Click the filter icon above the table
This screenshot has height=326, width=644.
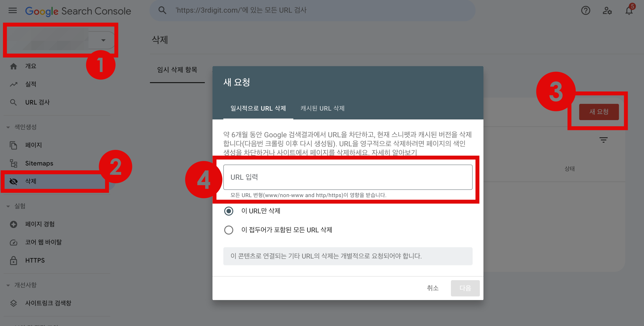click(604, 140)
